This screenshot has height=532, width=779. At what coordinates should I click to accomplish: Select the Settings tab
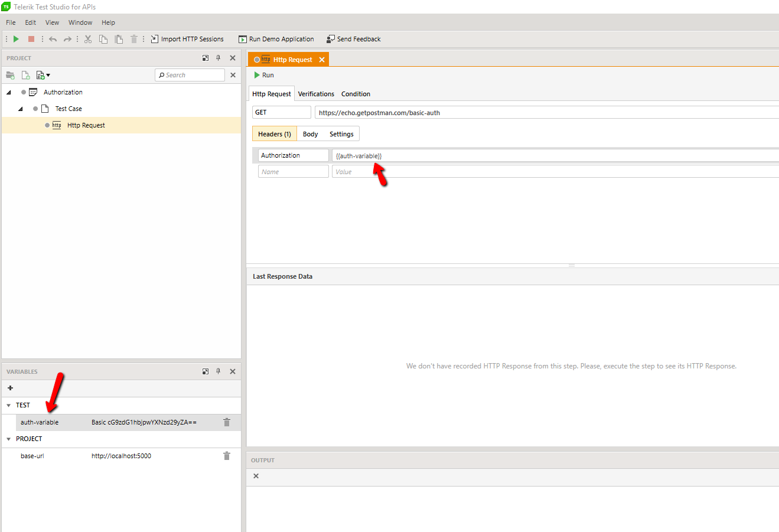point(341,134)
